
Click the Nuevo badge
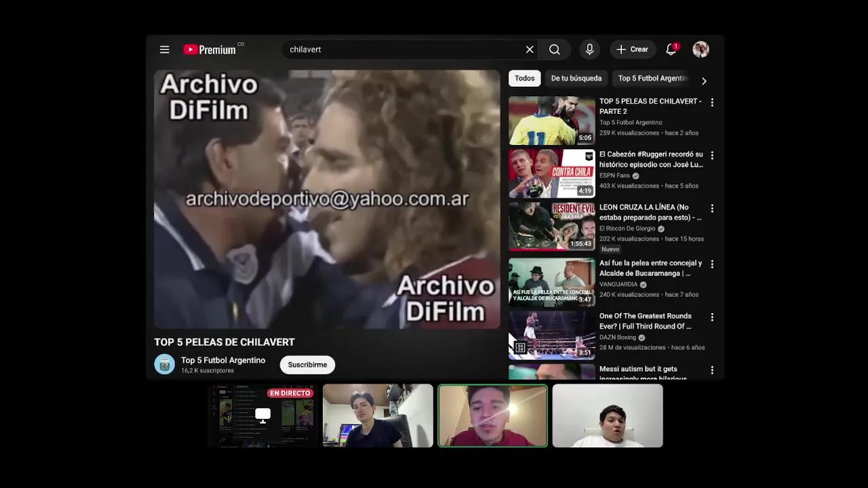point(610,249)
